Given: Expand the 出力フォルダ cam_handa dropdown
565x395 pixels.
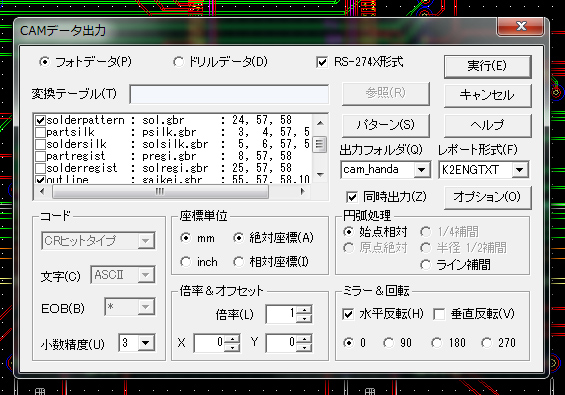Looking at the screenshot, I should pos(421,169).
